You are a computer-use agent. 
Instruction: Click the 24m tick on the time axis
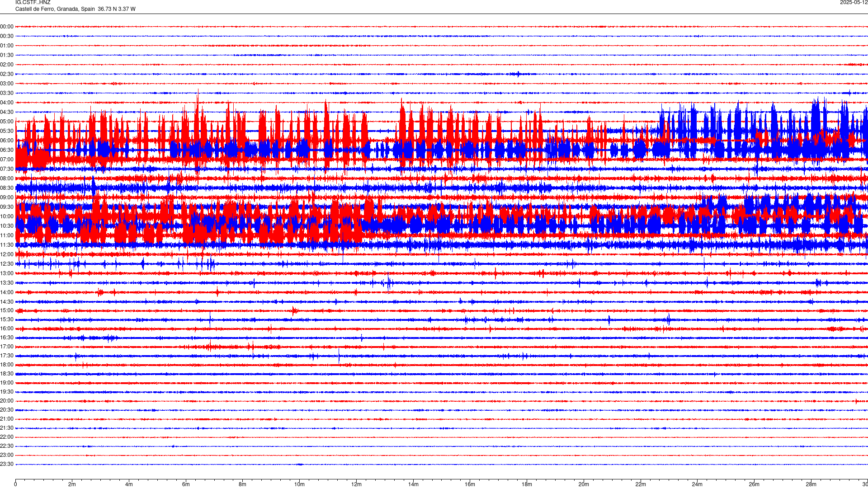click(x=697, y=484)
